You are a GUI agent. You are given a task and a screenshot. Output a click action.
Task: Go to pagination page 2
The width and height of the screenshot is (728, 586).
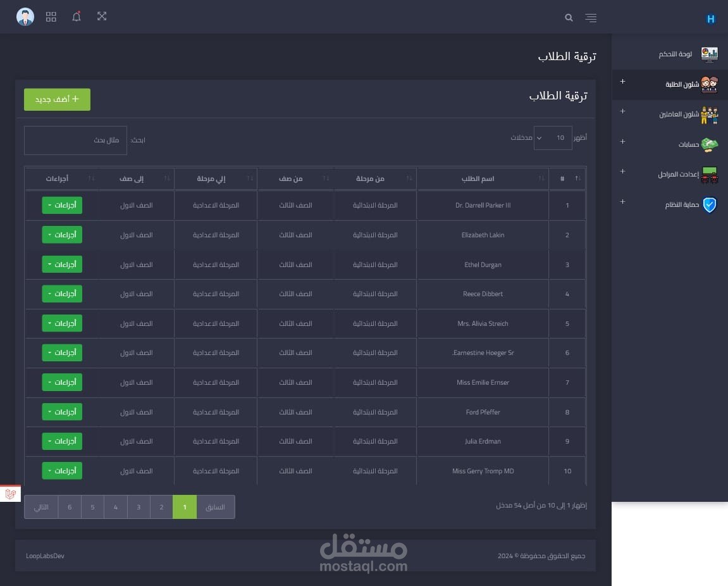(x=161, y=507)
